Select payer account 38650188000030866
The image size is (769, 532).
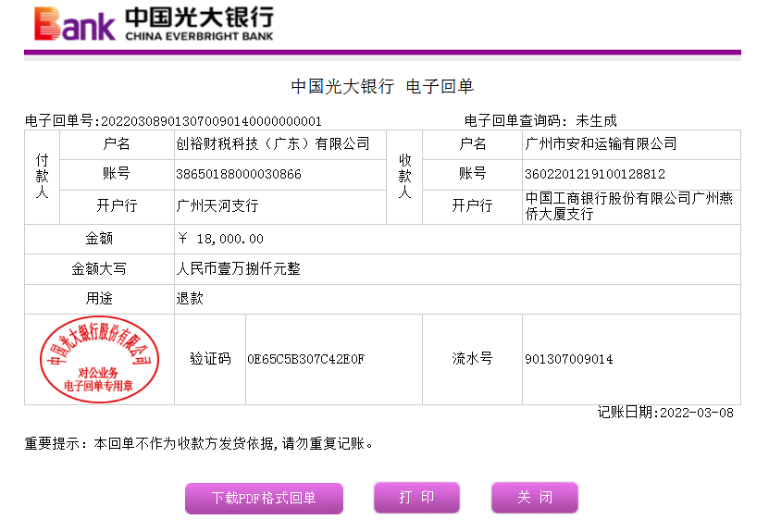[239, 175]
